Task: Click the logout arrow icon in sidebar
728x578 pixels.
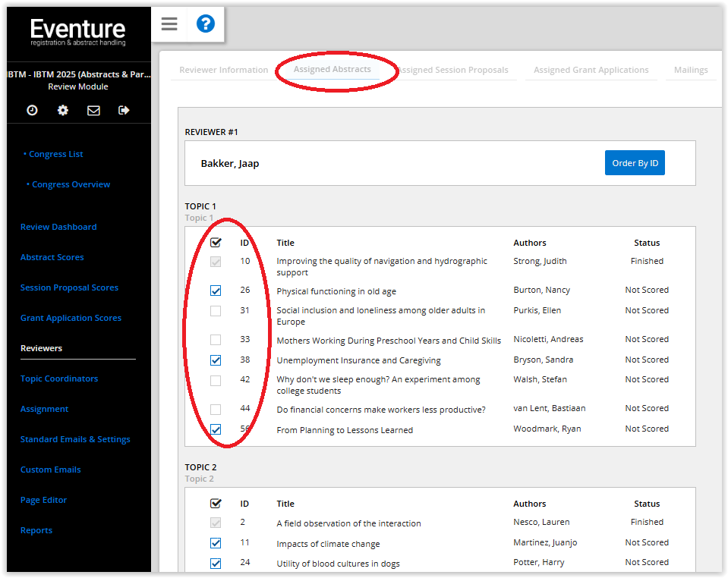Action: point(124,110)
